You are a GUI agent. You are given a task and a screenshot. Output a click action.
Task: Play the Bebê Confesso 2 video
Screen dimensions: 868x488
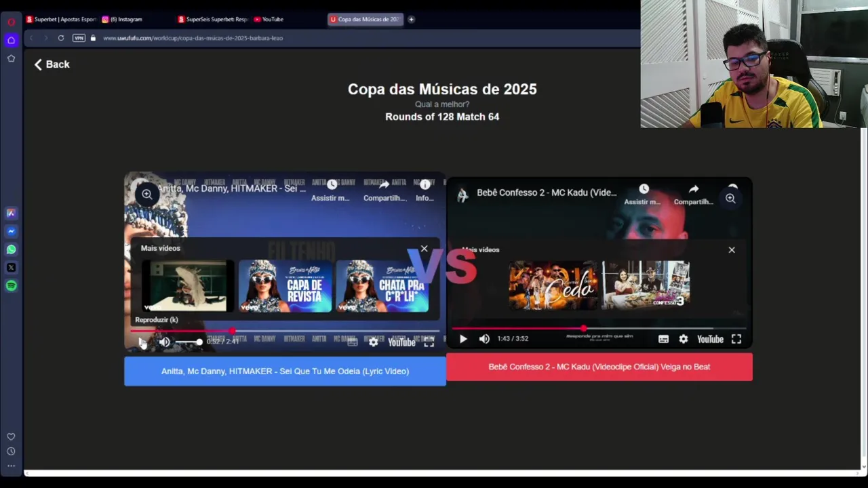[x=463, y=339]
